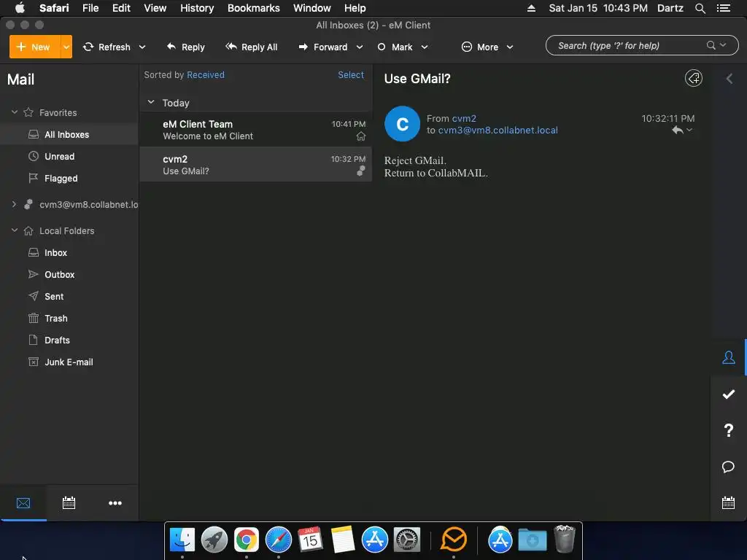Open the New button dropdown arrow
The width and height of the screenshot is (747, 560).
point(66,47)
